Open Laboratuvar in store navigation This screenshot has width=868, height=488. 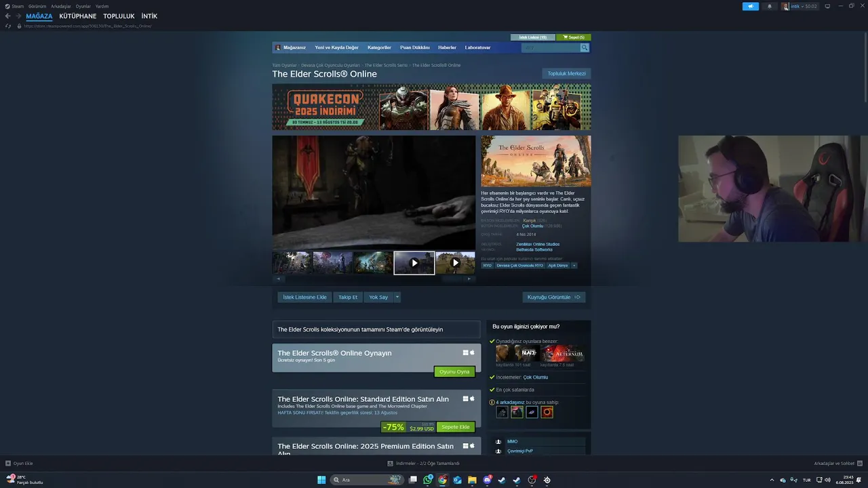477,47
